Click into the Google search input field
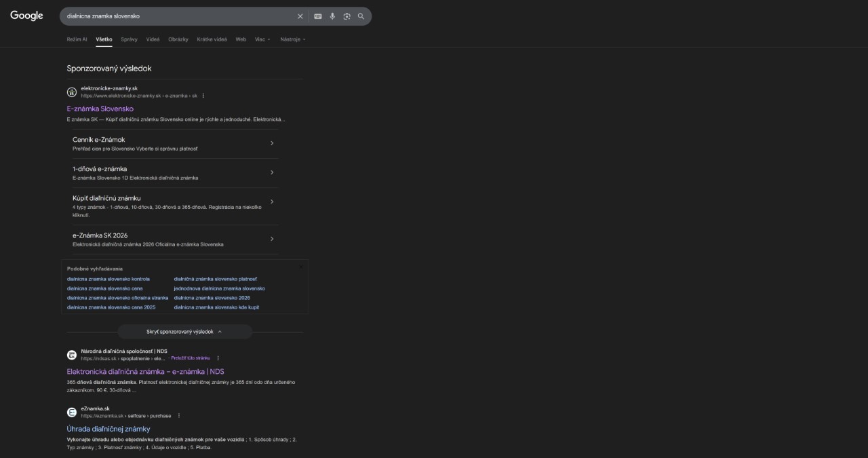This screenshot has width=868, height=458. [176, 16]
